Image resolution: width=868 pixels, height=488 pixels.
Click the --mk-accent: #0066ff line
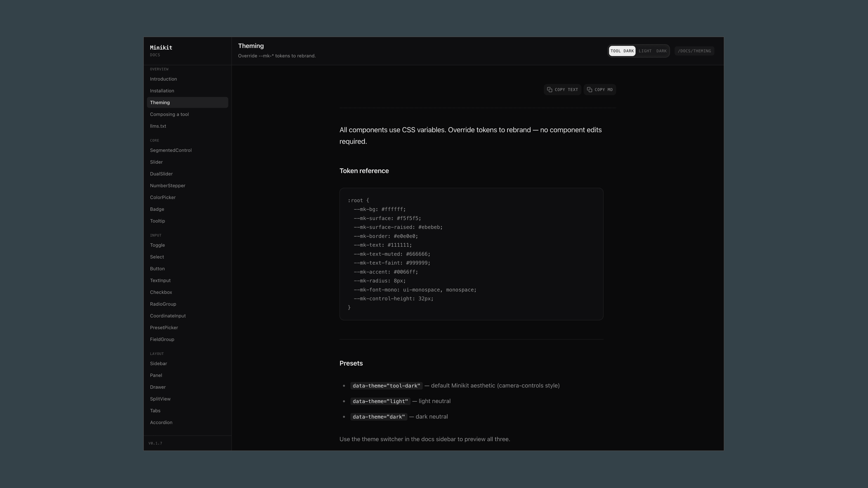click(386, 272)
